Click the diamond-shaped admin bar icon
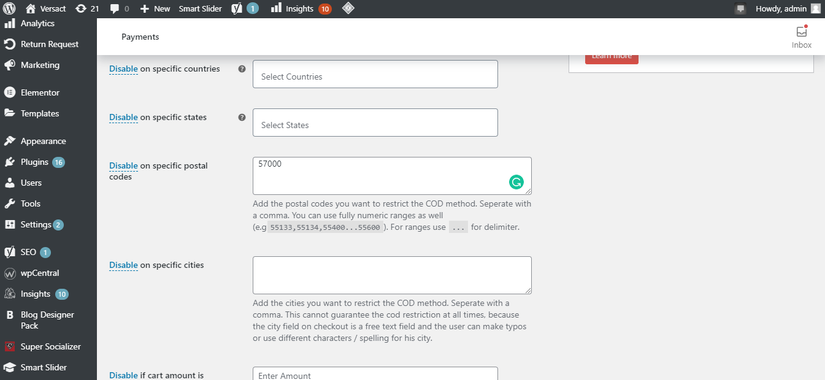Screen dimensions: 825x380 click(x=348, y=8)
